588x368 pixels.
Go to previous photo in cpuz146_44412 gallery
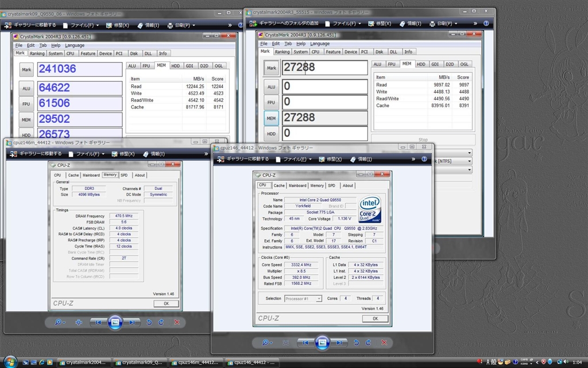click(x=305, y=343)
